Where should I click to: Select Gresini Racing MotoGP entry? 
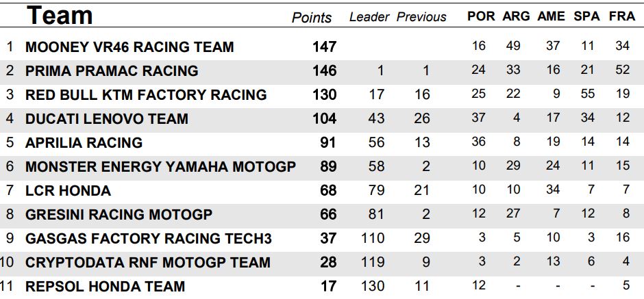pyautogui.click(x=119, y=215)
